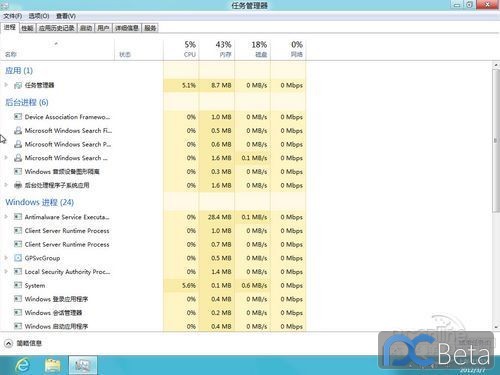Sort processes by the 内存 column header

(217, 49)
